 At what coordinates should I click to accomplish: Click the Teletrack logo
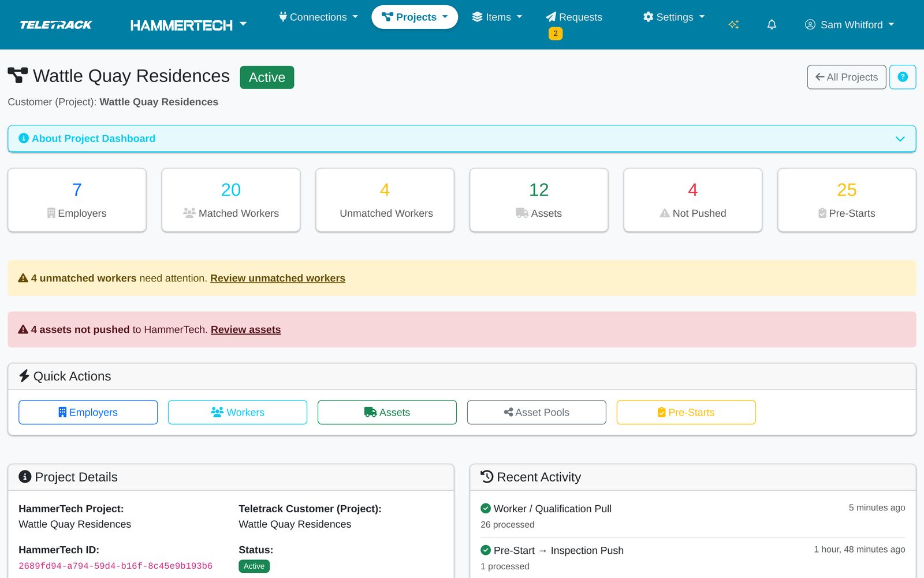coord(56,25)
